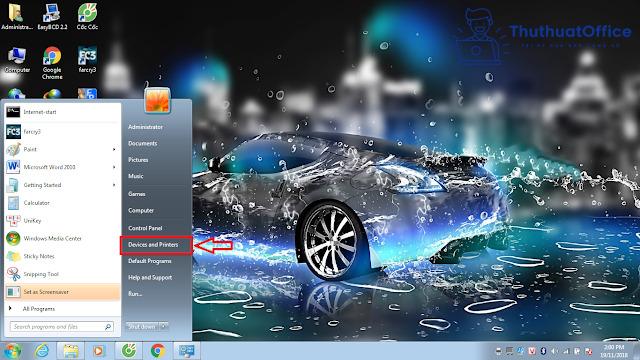Launch the Google Chrome desktop shortcut
The height and width of the screenshot is (360, 640).
coord(52,63)
